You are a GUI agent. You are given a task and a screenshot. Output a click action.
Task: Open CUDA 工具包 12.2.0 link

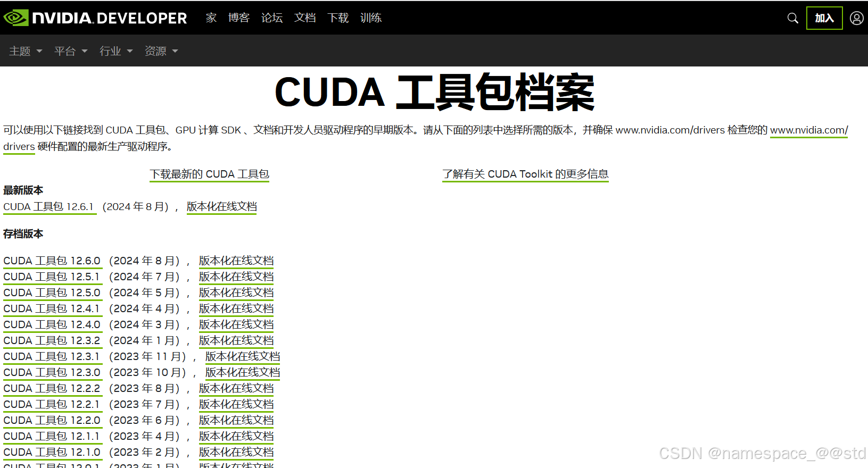pos(52,421)
